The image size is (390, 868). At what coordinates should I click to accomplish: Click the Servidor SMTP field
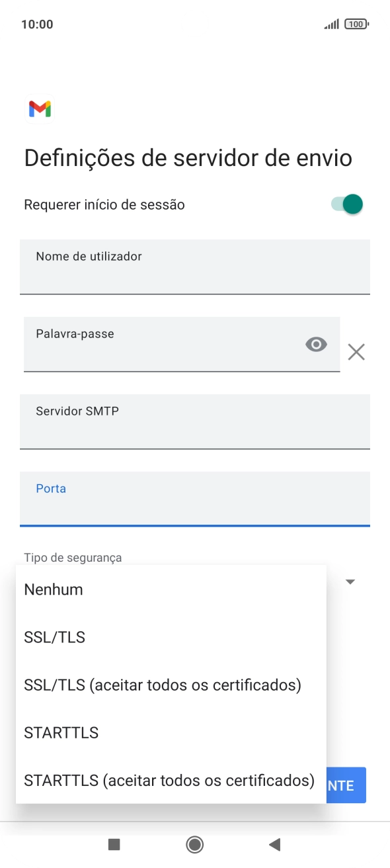pyautogui.click(x=195, y=422)
